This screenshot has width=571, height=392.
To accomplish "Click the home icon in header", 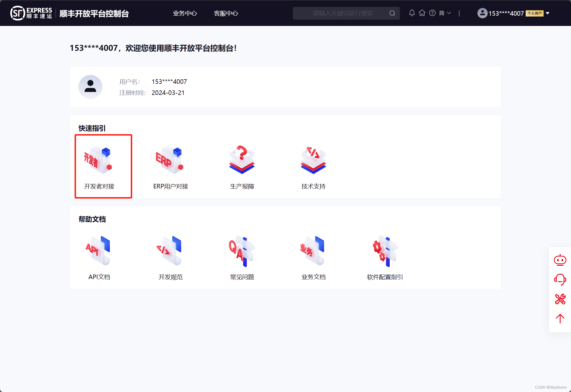I will coord(422,13).
